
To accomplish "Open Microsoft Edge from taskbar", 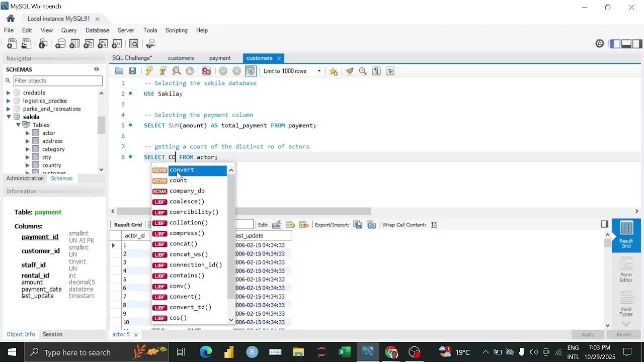I will 206,352.
